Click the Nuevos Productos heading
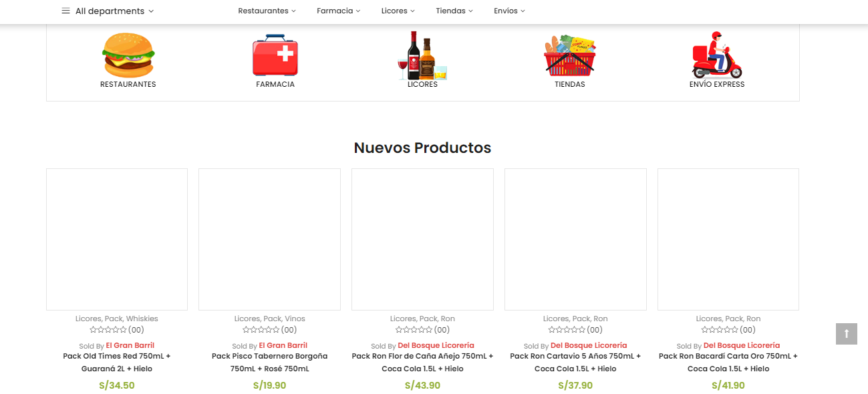 (422, 148)
